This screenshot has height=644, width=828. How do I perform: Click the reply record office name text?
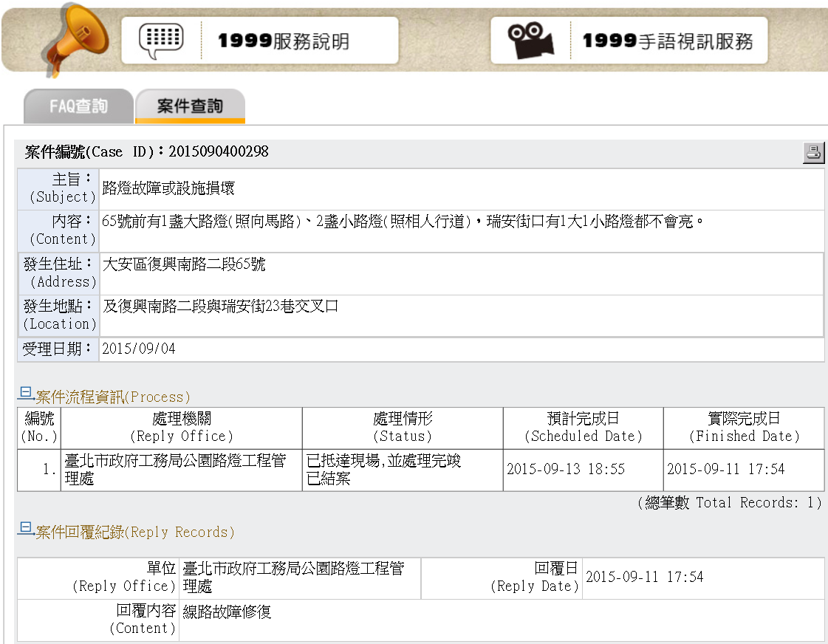(293, 577)
